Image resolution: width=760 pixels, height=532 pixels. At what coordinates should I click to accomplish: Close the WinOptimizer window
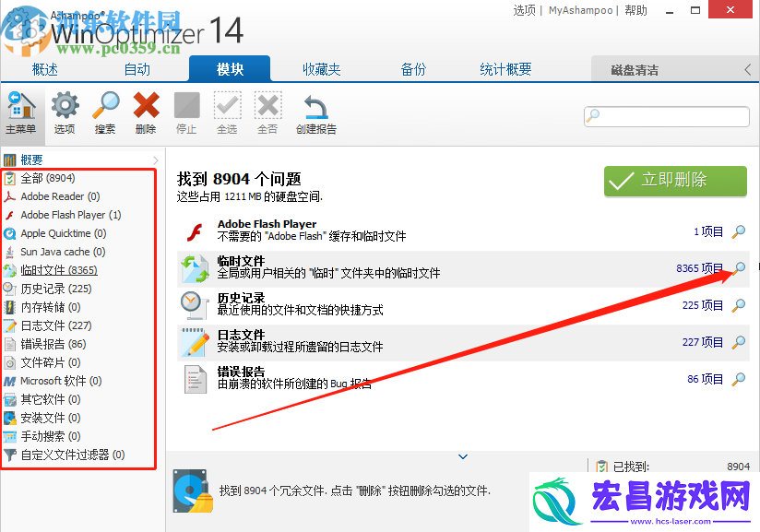(x=730, y=9)
